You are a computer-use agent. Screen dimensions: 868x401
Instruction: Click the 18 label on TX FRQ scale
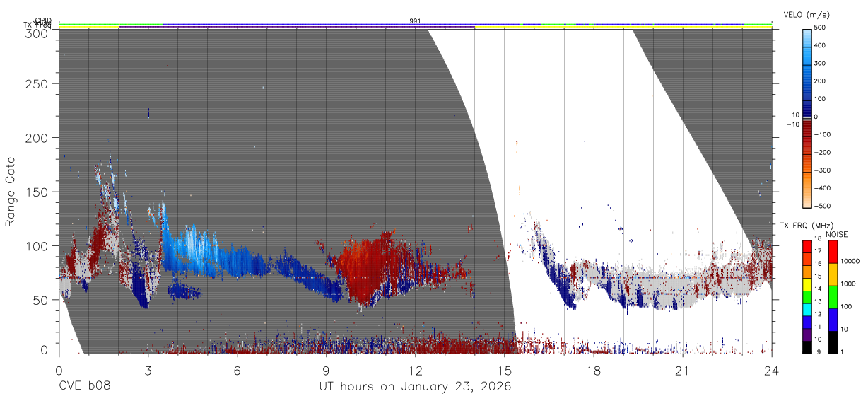[818, 238]
